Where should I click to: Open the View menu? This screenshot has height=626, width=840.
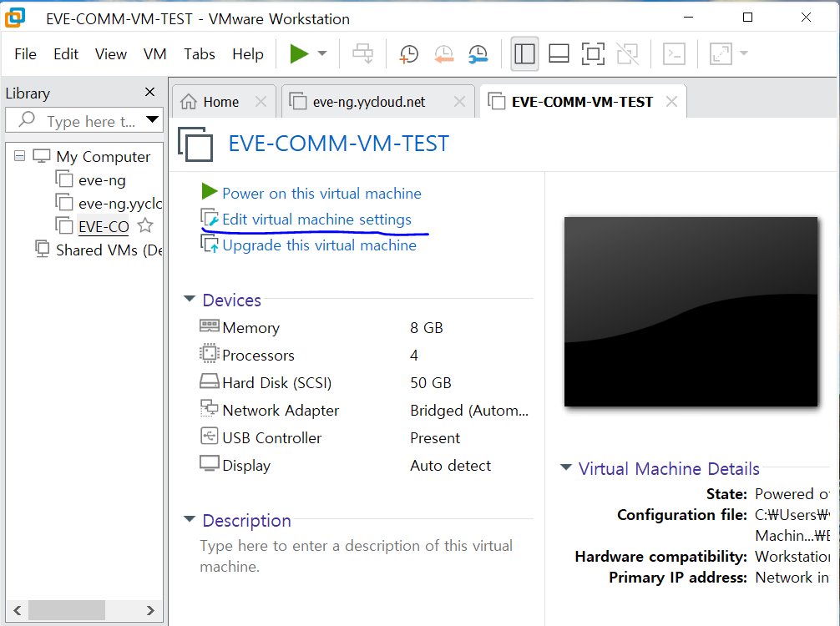click(x=111, y=54)
